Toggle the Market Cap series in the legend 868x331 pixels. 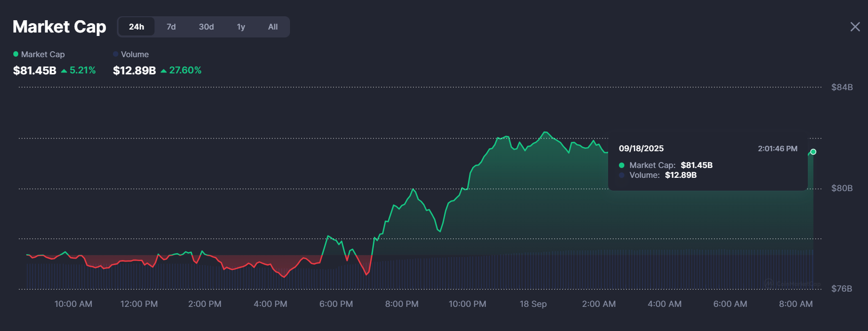39,54
